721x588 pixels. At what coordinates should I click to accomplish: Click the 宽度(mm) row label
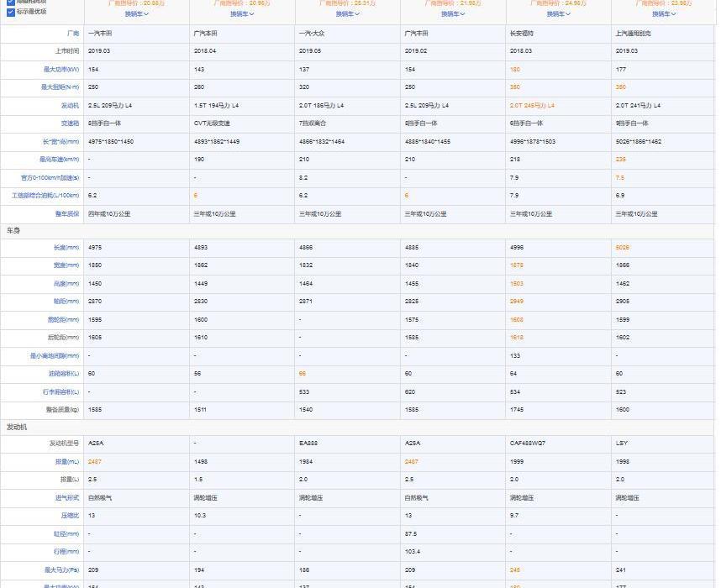click(66, 265)
